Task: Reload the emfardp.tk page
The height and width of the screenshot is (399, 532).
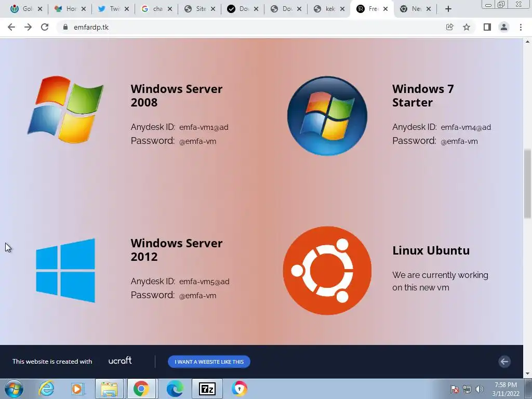Action: click(x=45, y=27)
